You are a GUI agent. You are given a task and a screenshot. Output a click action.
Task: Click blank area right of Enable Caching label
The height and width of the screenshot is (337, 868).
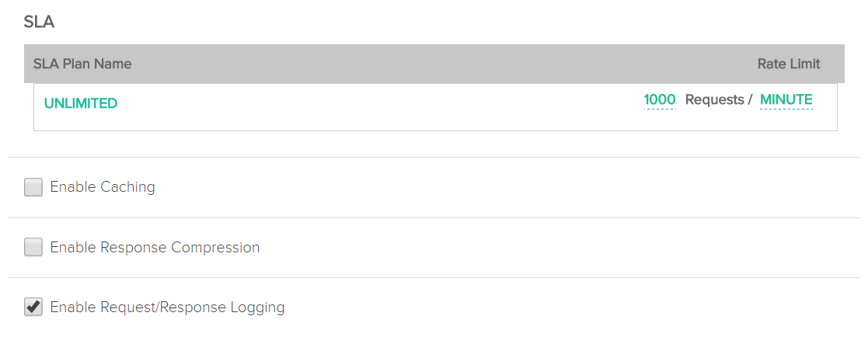[x=466, y=187]
